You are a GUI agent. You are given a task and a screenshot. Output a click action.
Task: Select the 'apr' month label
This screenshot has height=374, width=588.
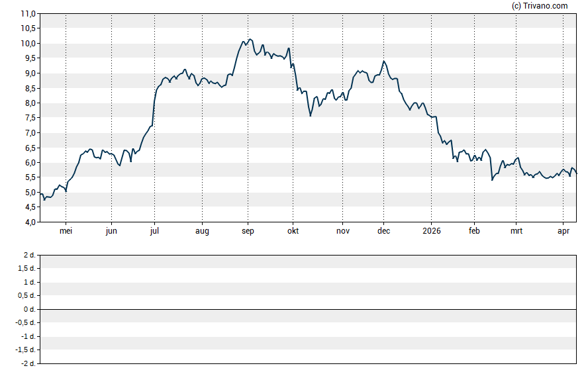[563, 231]
